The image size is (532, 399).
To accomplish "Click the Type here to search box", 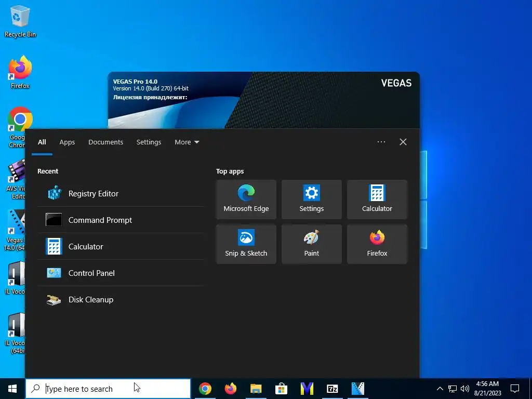I will click(108, 389).
